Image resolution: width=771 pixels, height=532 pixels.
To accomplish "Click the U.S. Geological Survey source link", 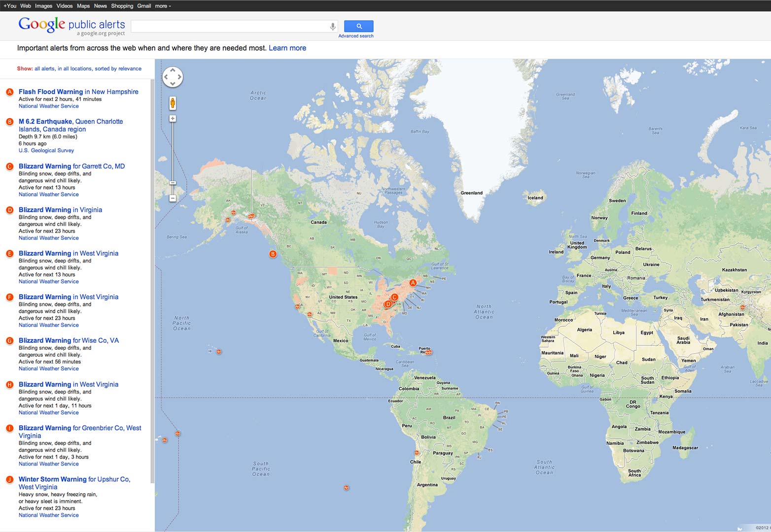I will pyautogui.click(x=46, y=150).
